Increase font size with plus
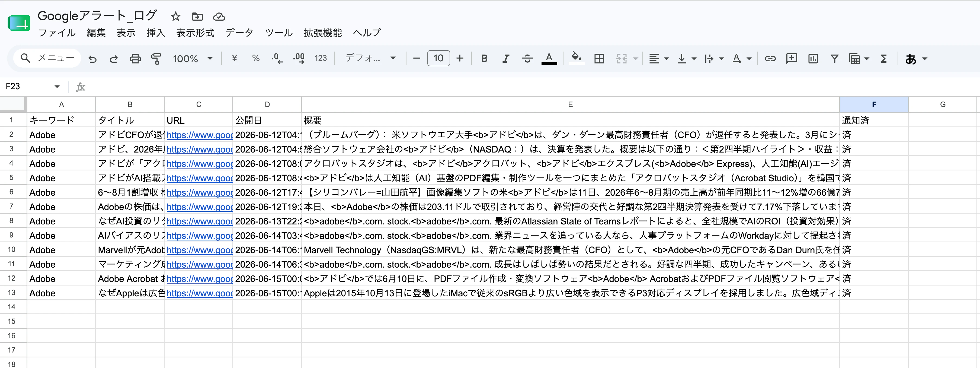Viewport: 980px width, 368px height. [x=460, y=58]
